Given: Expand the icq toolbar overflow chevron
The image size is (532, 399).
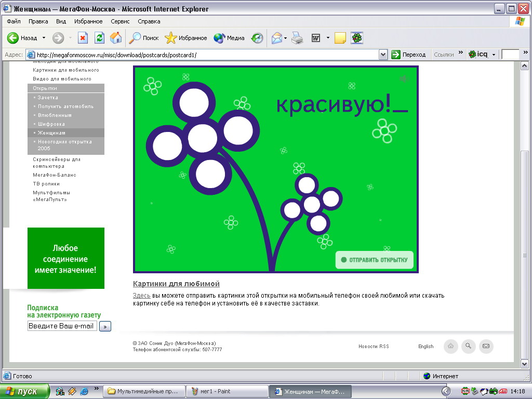Looking at the screenshot, I should [526, 52].
